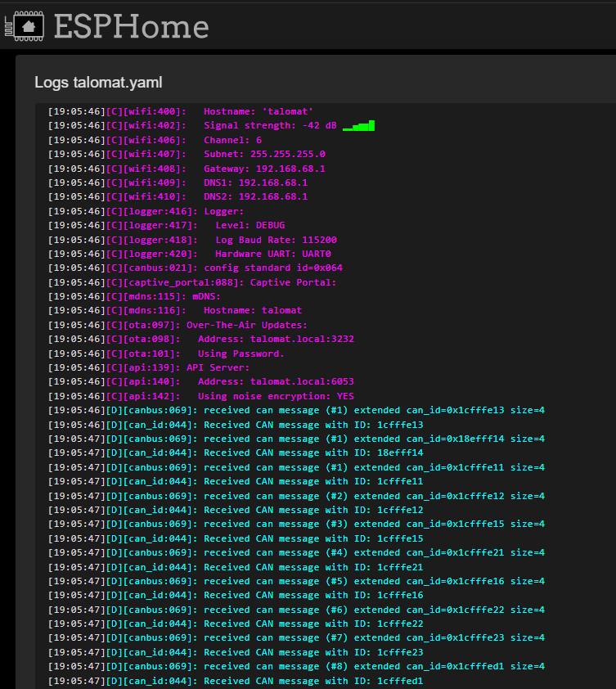
Task: Select canbus config standard id=0x064 line
Action: coord(195,268)
